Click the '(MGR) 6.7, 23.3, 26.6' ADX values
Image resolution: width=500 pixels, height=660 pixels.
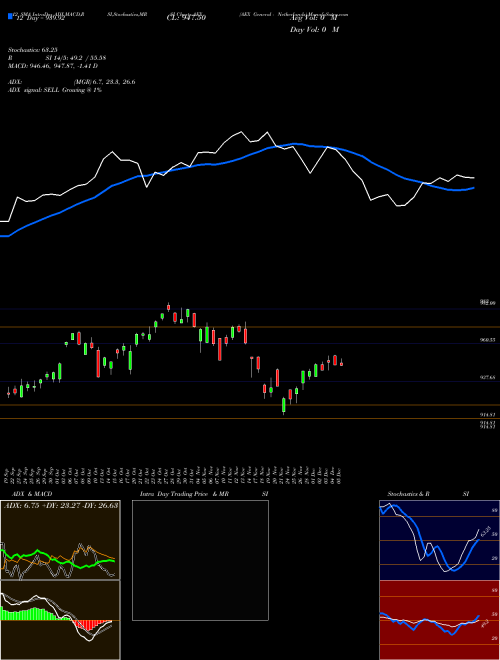point(104,82)
